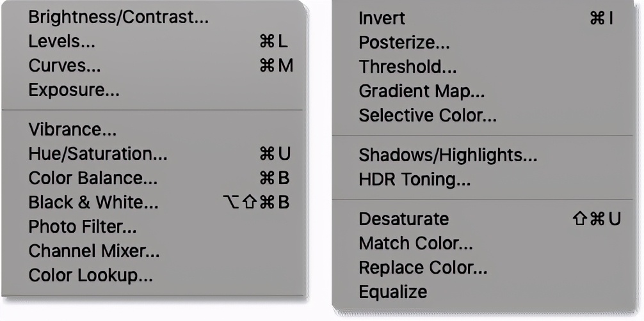
Task: Click the Shadows/Highlights menu item
Action: 447,155
